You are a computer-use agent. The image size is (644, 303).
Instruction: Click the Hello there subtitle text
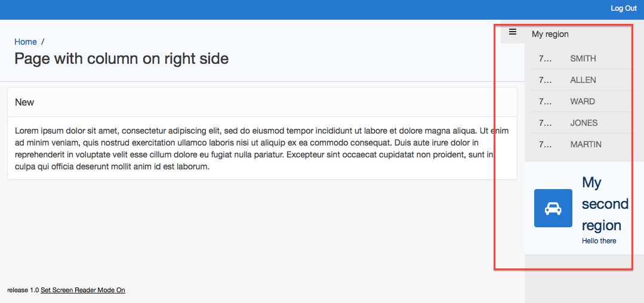tap(599, 241)
